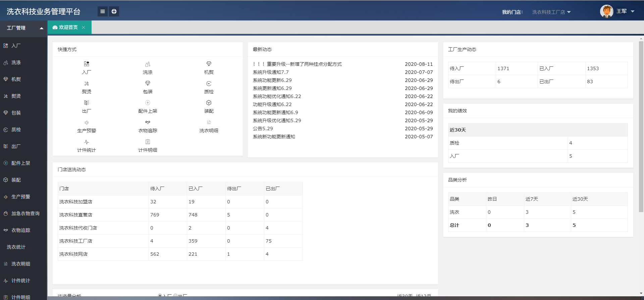Click the 装配 shortcut in 快捷方式 panel
Viewport: 644px width, 300px height.
pyautogui.click(x=209, y=107)
